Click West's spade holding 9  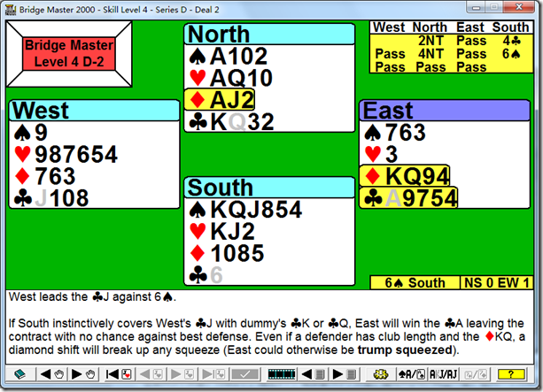(31, 133)
